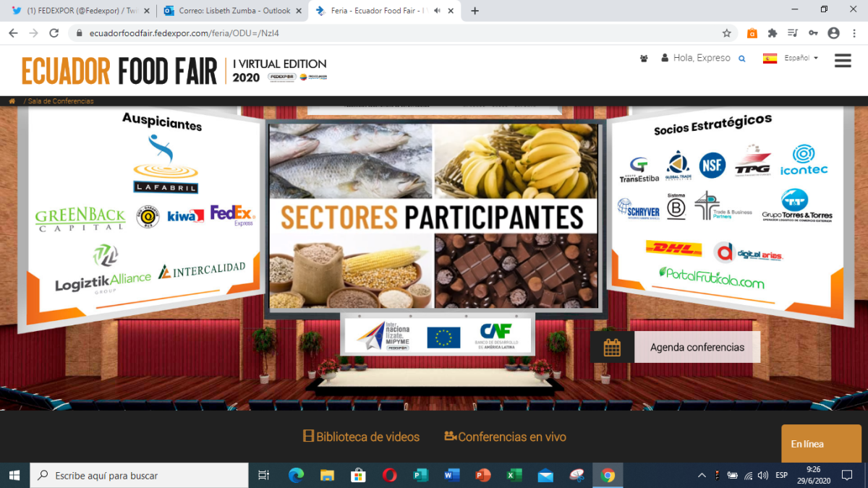Viewport: 868px width, 488px height.
Task: Expand hidden icons with the system tray chevron
Action: coord(701,475)
